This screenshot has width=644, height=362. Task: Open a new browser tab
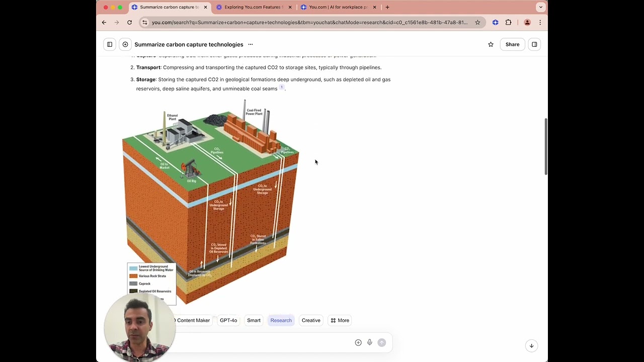coord(387,7)
